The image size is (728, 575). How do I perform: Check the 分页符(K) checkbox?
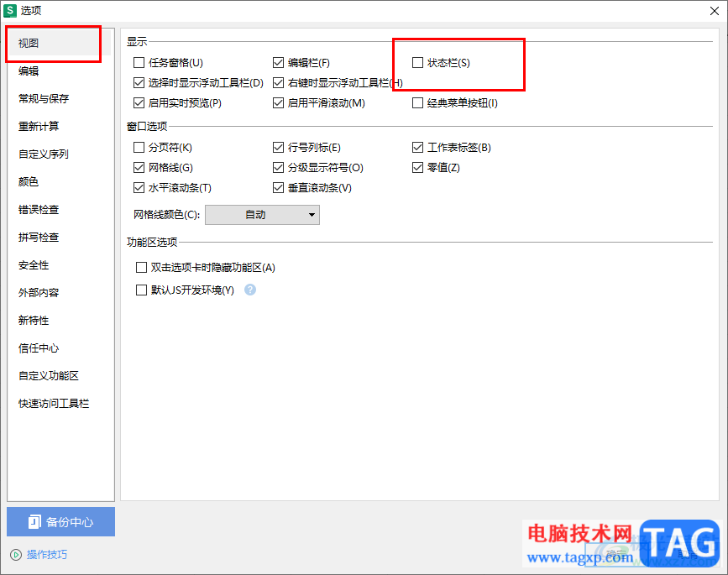[x=139, y=147]
